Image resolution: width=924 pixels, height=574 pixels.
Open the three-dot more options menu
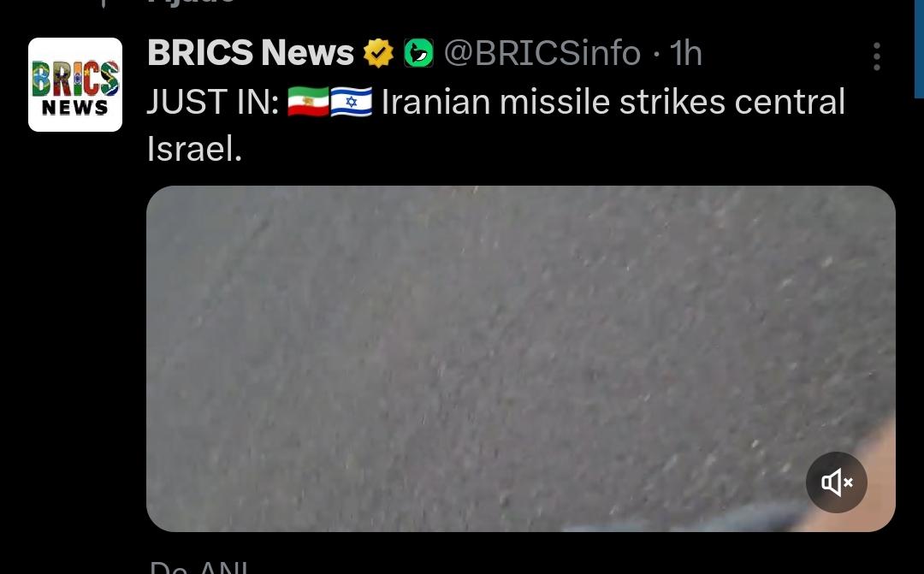[877, 56]
